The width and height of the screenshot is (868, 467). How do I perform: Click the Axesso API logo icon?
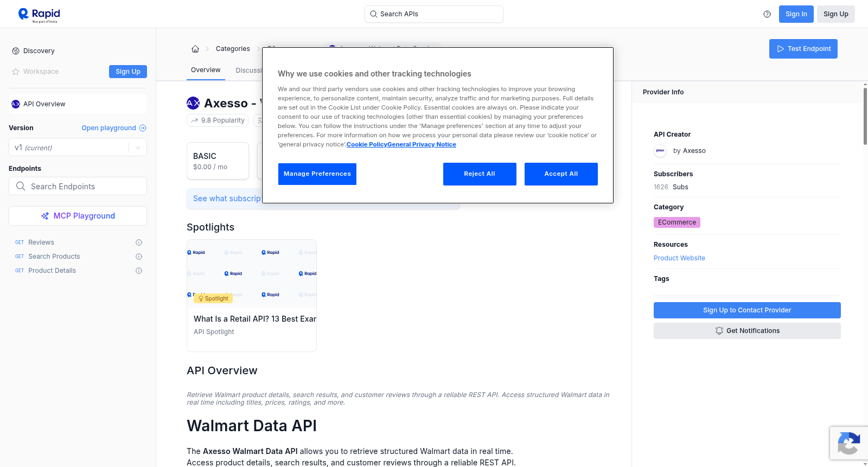[193, 103]
